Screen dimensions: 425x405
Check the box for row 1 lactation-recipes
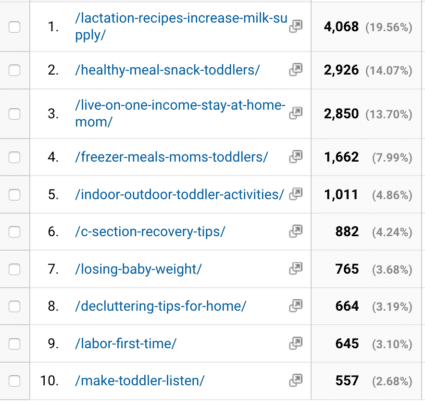coord(14,27)
